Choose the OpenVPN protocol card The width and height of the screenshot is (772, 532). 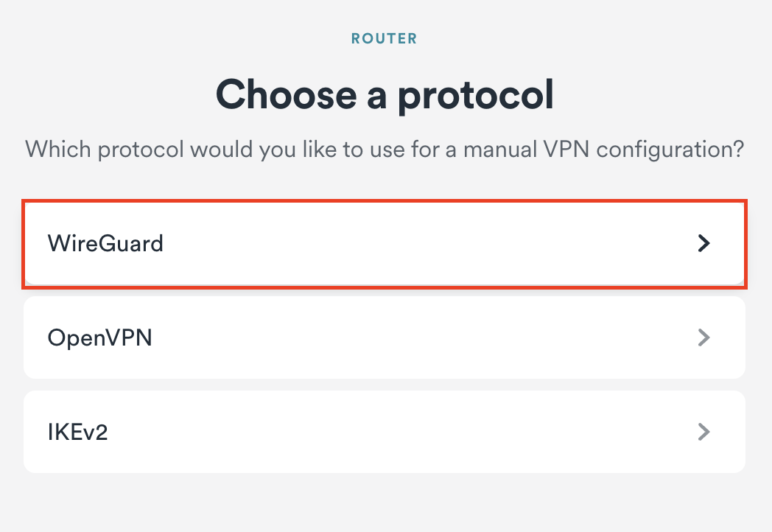point(385,337)
